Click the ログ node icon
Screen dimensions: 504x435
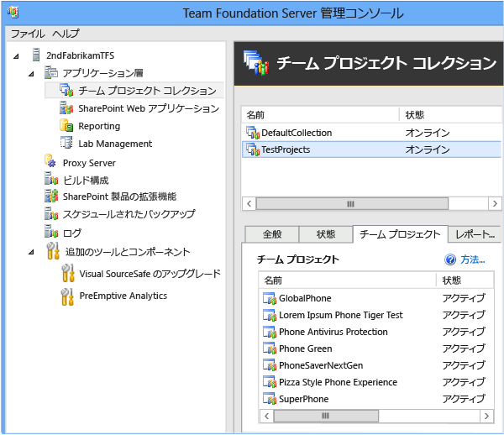coord(51,231)
